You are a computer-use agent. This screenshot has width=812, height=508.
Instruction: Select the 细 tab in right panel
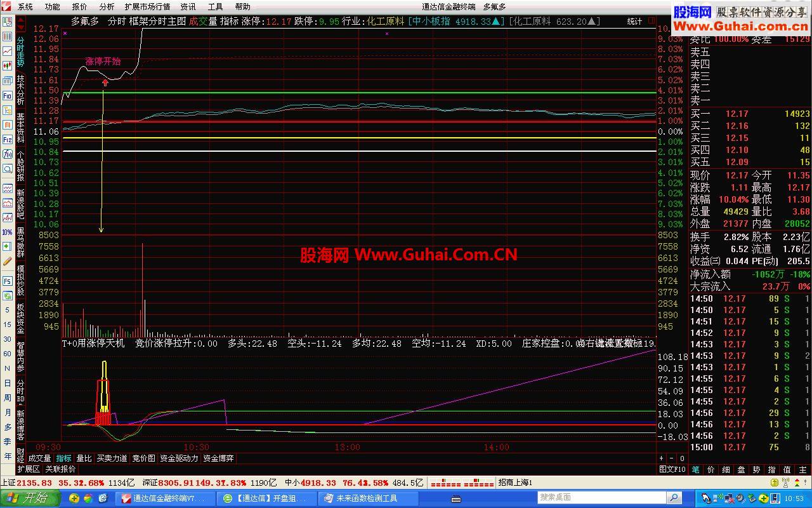[x=726, y=469]
